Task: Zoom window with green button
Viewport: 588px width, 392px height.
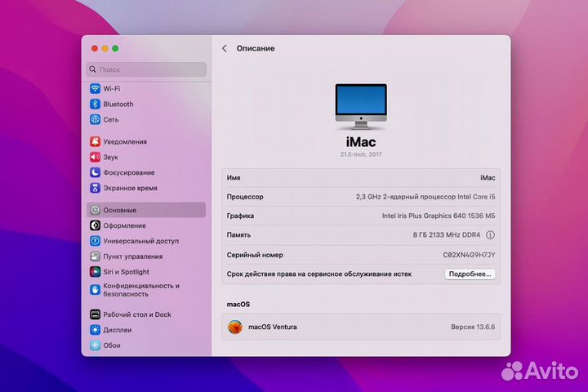Action: pos(115,48)
